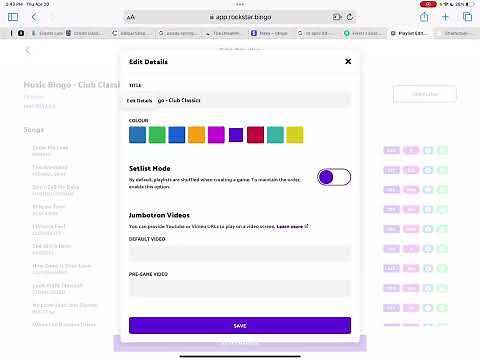Image resolution: width=480 pixels, height=360 pixels.
Task: Open the Learn more link
Action: [292, 227]
